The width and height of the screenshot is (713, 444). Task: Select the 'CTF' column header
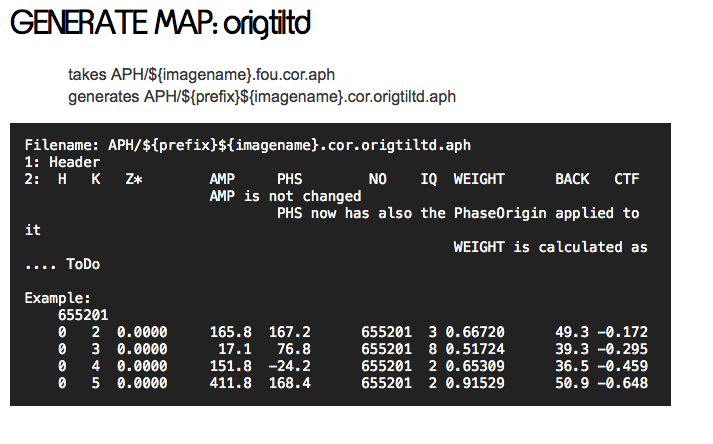627,179
